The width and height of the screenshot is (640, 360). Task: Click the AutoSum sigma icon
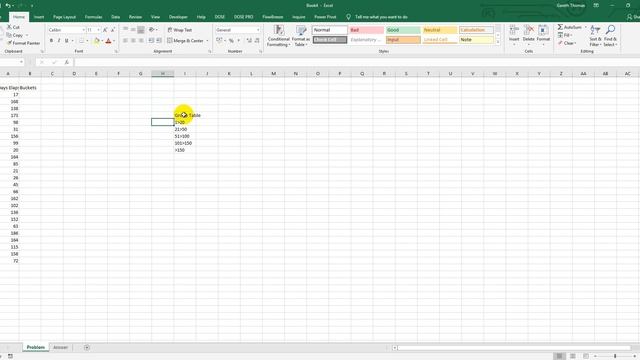560,27
